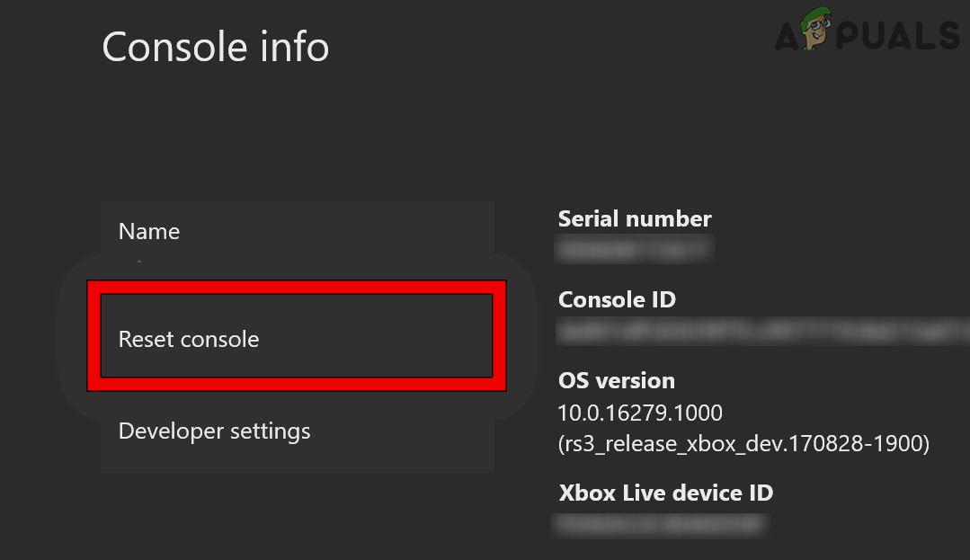Click the Console info page title
Screen dimensions: 970x560
pyautogui.click(x=216, y=47)
